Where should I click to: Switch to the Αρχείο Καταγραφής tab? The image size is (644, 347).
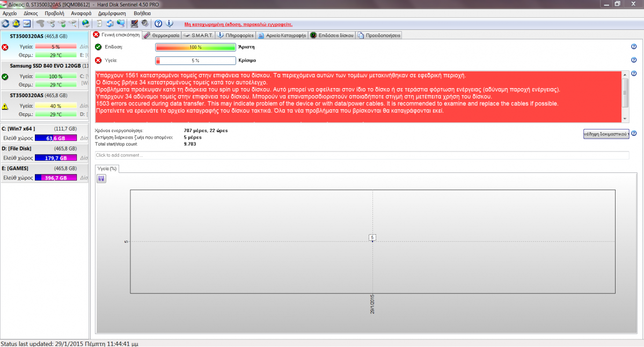tap(282, 35)
